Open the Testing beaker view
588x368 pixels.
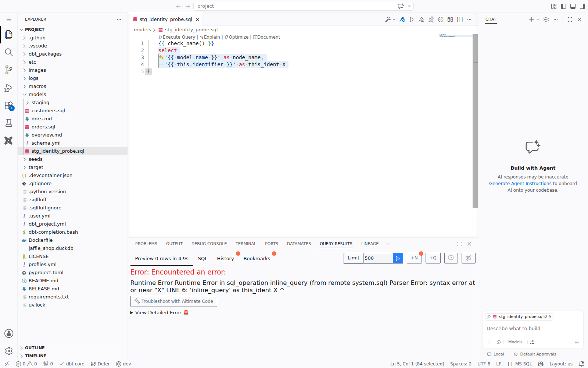(x=9, y=123)
